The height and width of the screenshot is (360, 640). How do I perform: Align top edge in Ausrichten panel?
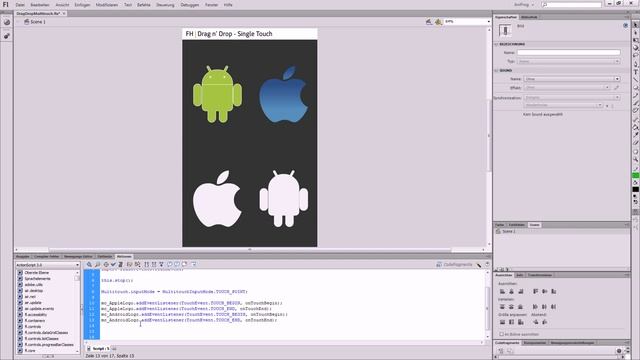(536, 291)
